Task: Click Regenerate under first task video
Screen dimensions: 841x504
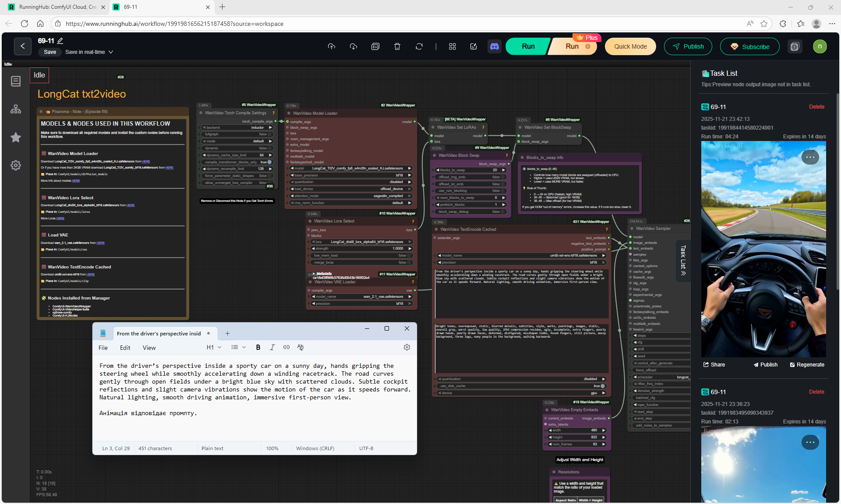Action: (x=807, y=365)
